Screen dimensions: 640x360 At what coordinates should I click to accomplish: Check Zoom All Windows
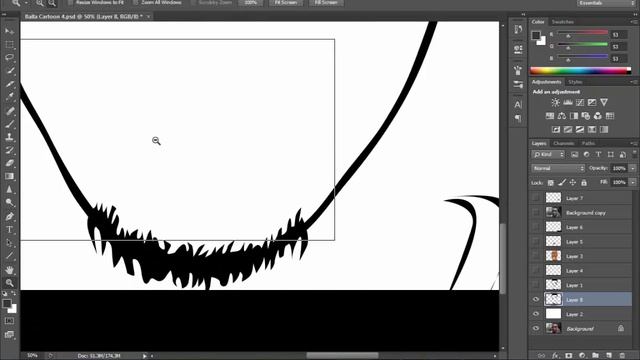point(136,2)
